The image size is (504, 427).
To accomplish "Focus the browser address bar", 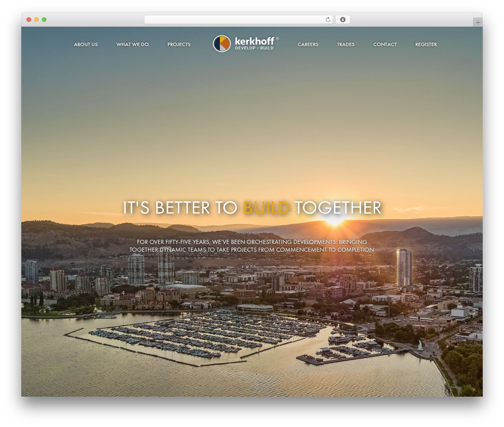I will tap(238, 20).
